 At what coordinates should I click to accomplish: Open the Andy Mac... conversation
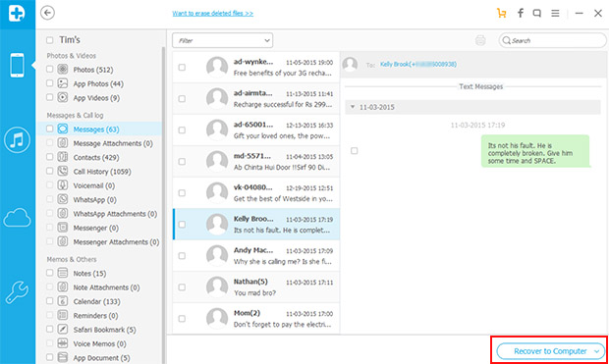(x=256, y=256)
